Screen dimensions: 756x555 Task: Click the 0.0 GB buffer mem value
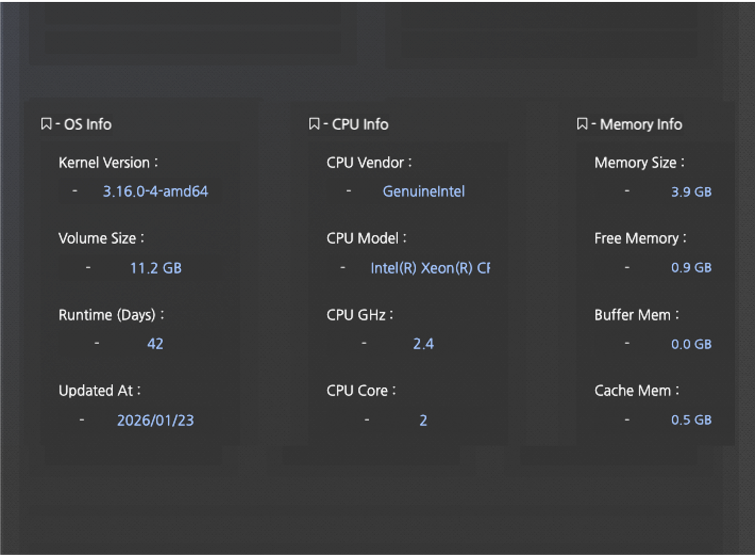(x=691, y=344)
